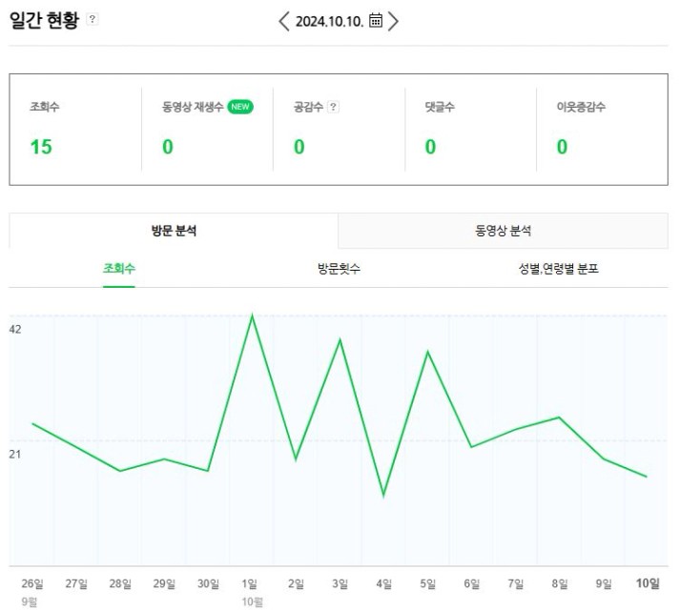Go to next day with right chevron

393,21
